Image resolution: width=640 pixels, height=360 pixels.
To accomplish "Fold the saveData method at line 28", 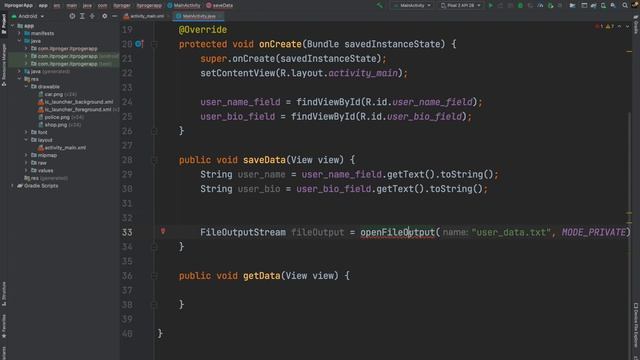I will [154, 160].
